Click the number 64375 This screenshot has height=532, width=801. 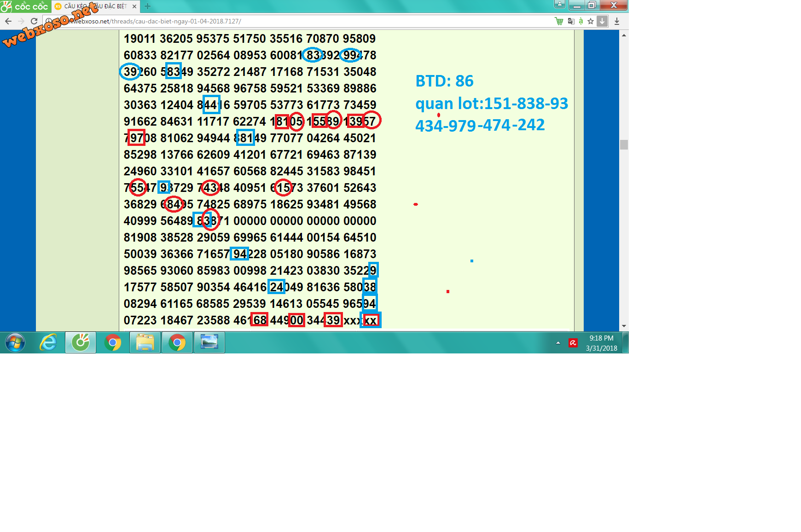[140, 88]
